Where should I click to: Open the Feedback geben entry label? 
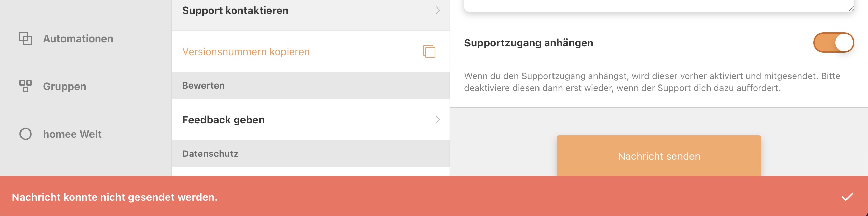click(223, 120)
